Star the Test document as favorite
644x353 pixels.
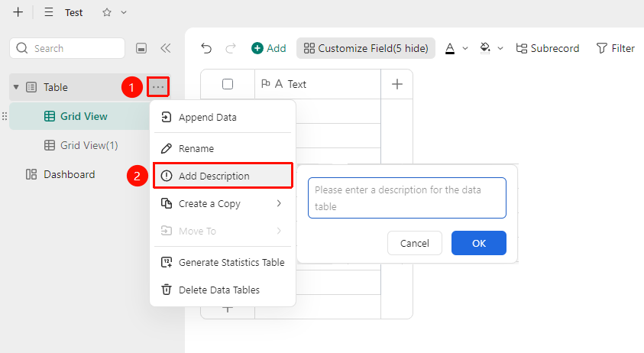coord(107,12)
